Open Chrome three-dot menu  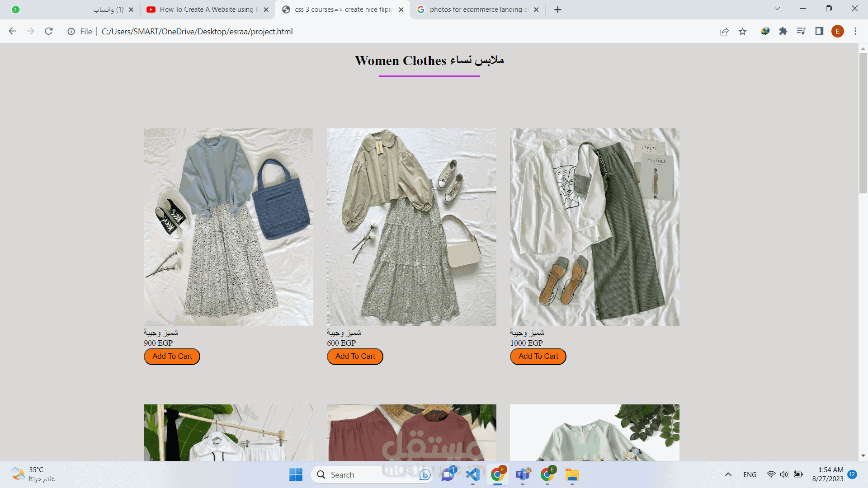click(x=855, y=31)
